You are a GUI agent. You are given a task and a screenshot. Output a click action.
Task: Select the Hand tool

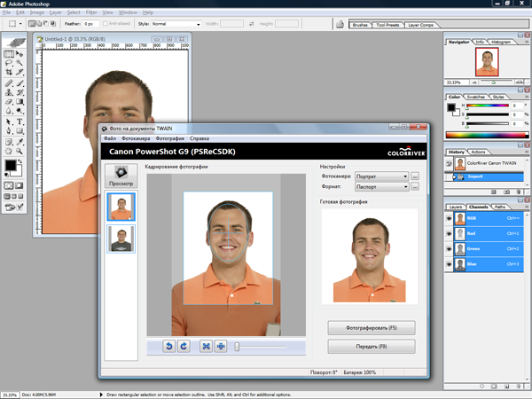9,152
